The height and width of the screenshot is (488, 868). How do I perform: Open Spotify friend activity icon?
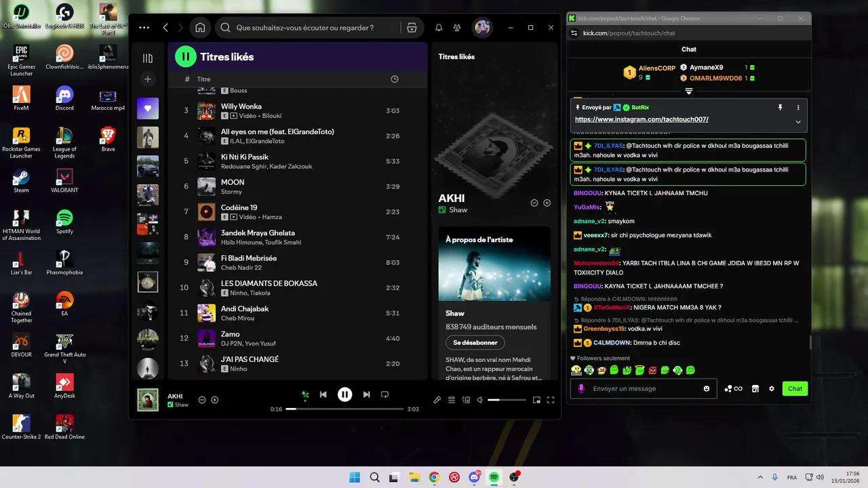coord(457,28)
